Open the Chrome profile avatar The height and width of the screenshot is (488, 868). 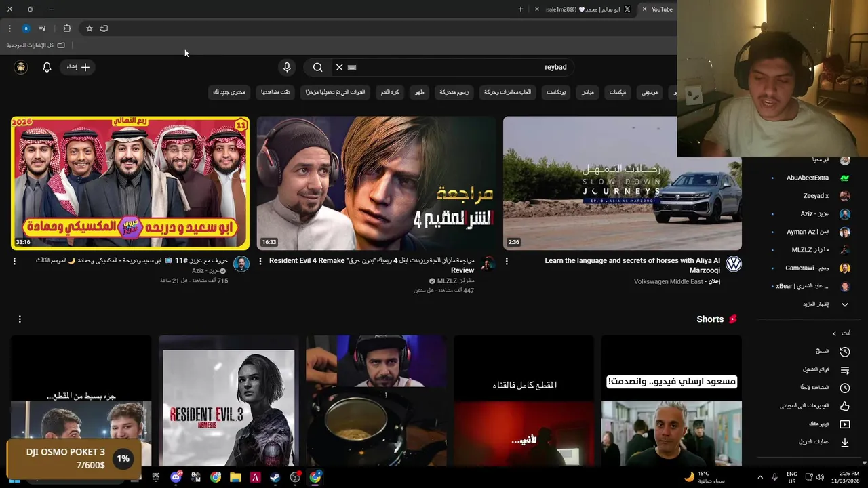(x=26, y=28)
